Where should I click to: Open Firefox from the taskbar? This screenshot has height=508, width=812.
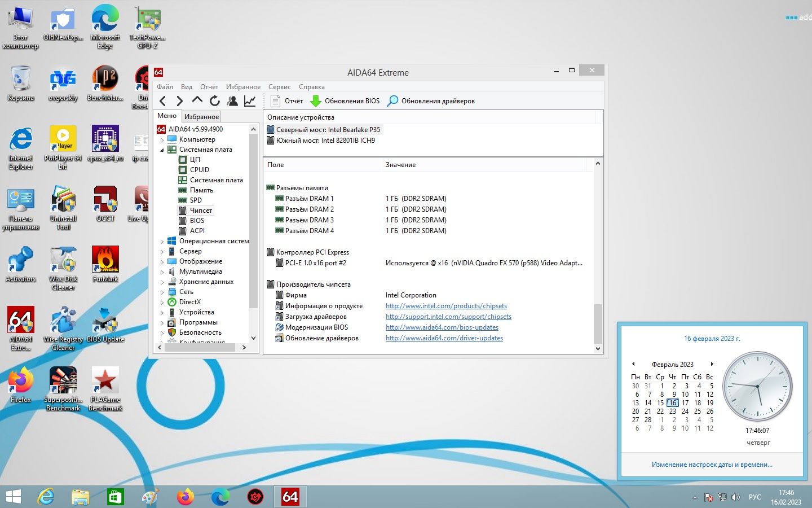coord(185,497)
